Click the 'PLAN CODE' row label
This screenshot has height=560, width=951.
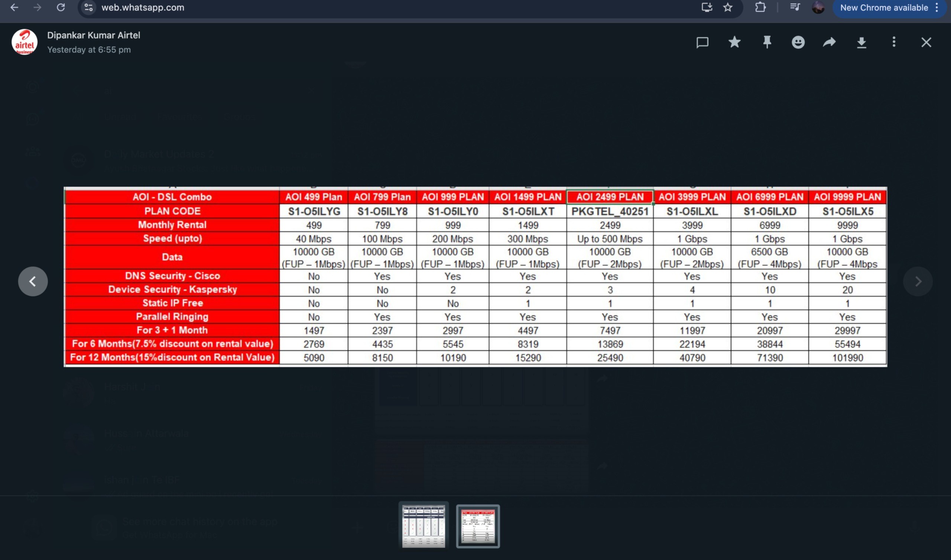click(172, 211)
